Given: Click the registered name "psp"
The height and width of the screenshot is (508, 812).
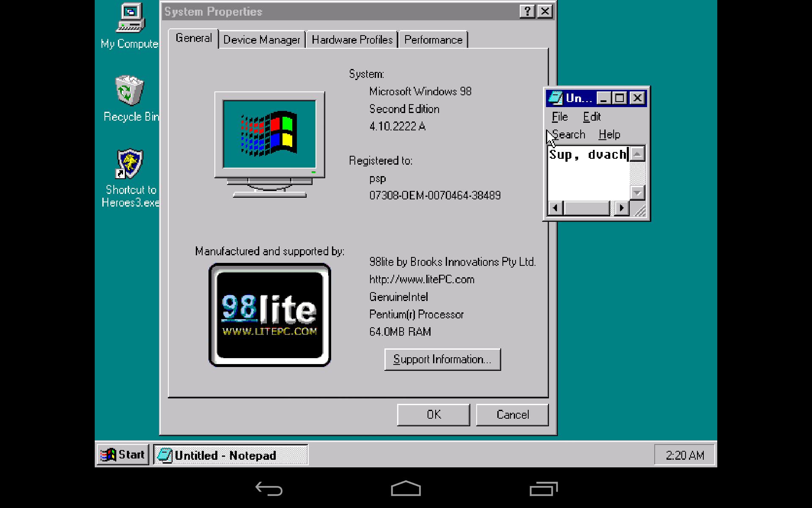Looking at the screenshot, I should coord(377,179).
